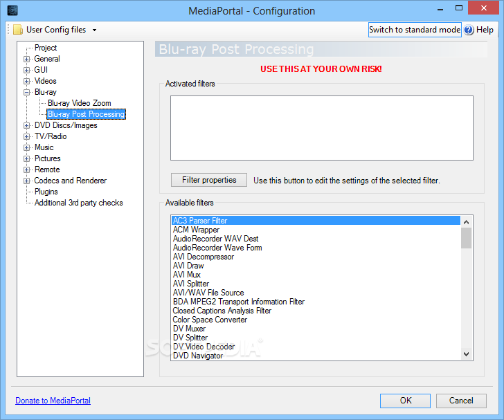Switch to standard mode
This screenshot has height=420, width=504.
coord(415,30)
